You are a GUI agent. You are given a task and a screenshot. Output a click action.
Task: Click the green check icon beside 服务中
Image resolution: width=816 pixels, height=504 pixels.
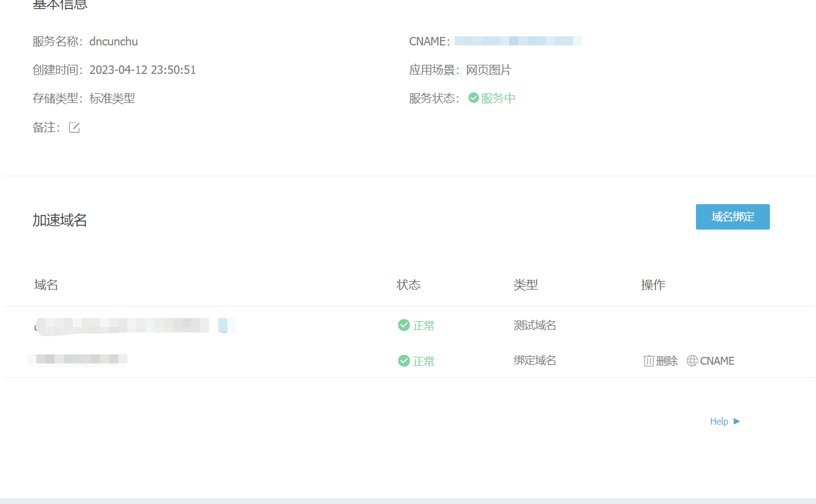click(473, 98)
